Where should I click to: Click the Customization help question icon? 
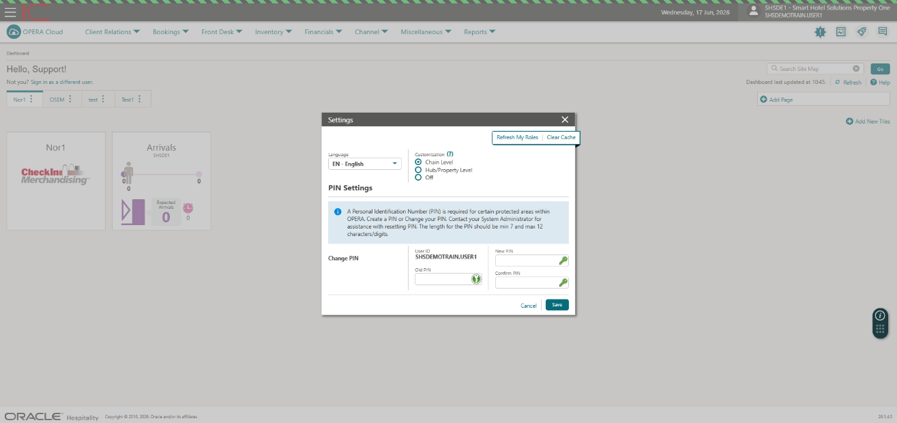coord(450,154)
